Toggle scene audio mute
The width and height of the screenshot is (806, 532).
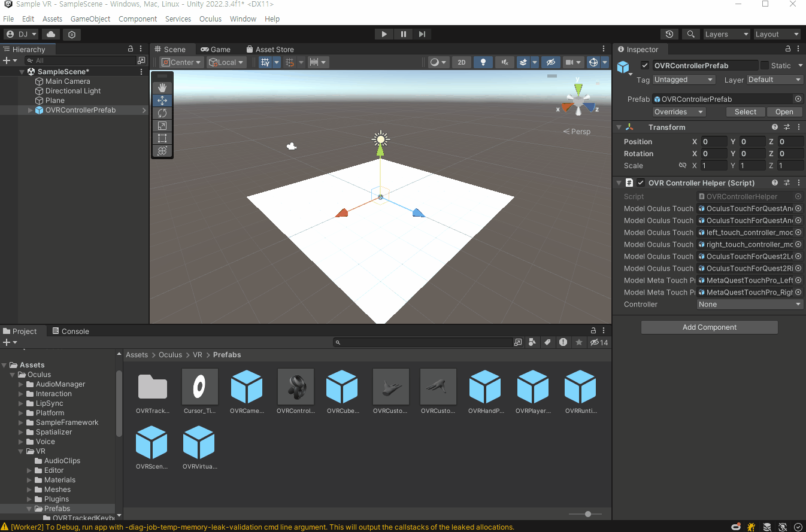(505, 62)
